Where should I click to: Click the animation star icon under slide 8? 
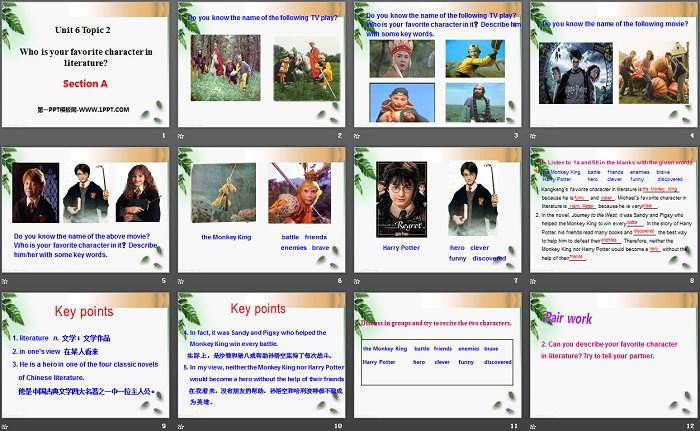pyautogui.click(x=533, y=281)
